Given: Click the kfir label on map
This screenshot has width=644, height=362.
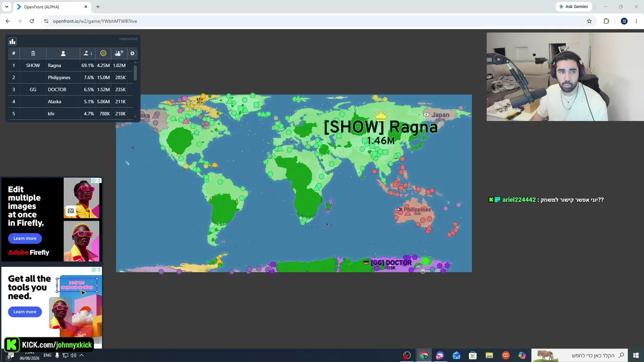Looking at the screenshot, I should point(200,100).
